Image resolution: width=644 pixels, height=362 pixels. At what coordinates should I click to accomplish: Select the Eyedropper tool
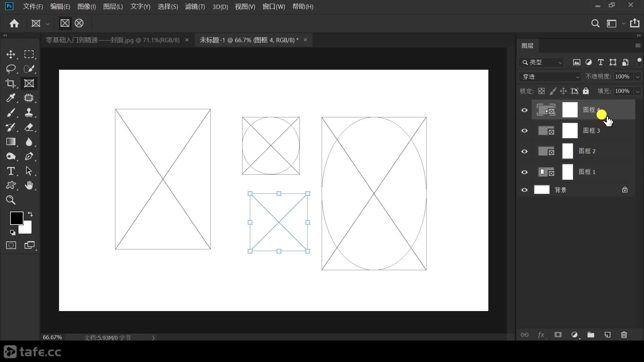click(x=11, y=98)
